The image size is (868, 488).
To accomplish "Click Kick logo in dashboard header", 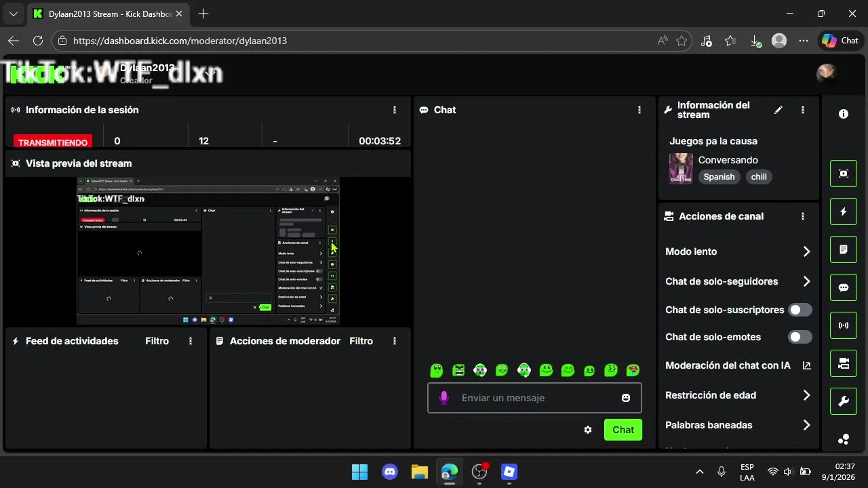I will point(38,74).
